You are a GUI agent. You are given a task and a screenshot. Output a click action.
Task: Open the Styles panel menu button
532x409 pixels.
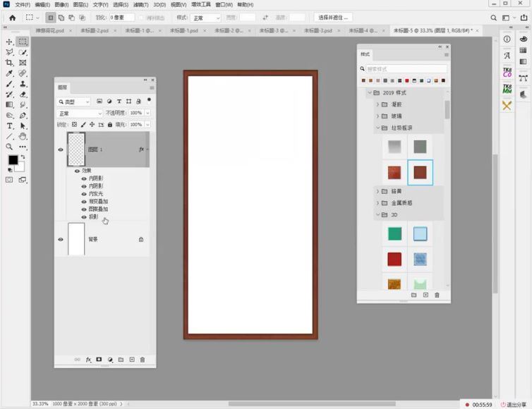tap(447, 55)
